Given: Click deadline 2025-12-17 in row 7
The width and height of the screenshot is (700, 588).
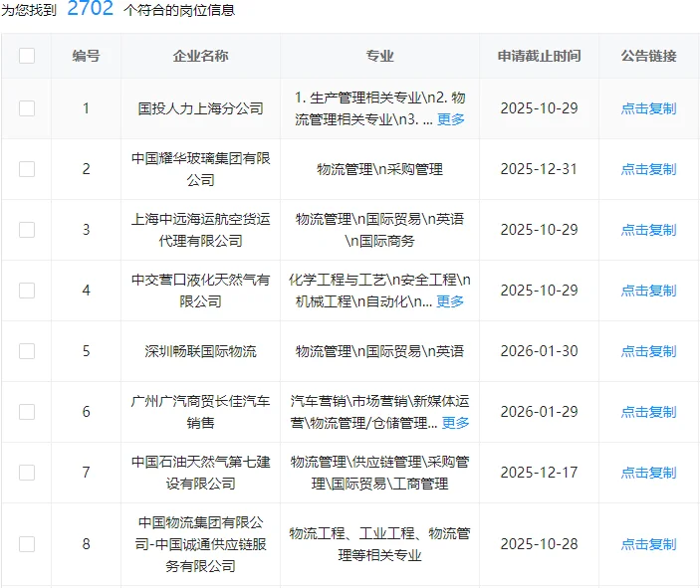Looking at the screenshot, I should click(x=540, y=473).
